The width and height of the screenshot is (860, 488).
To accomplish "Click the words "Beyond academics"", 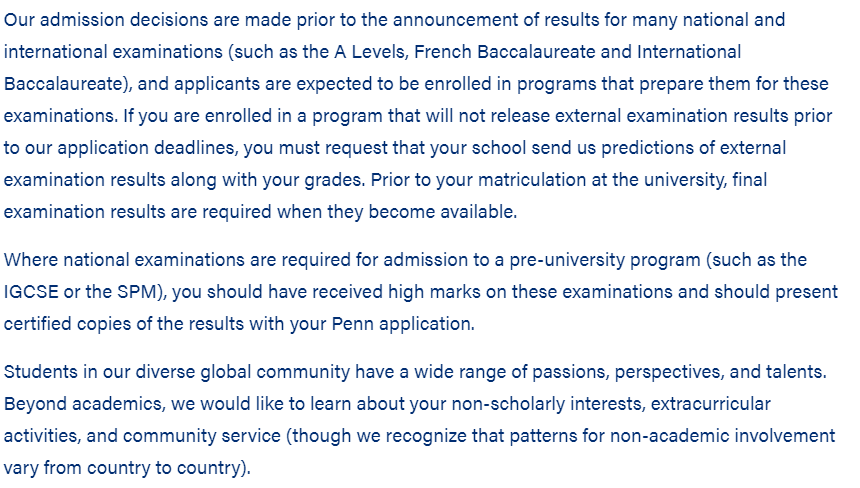I will (83, 404).
